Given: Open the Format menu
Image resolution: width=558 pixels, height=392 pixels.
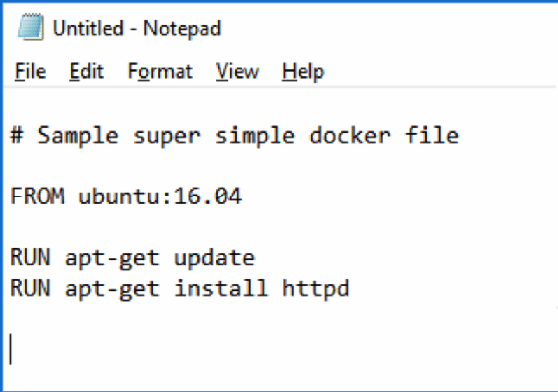Looking at the screenshot, I should pyautogui.click(x=160, y=71).
